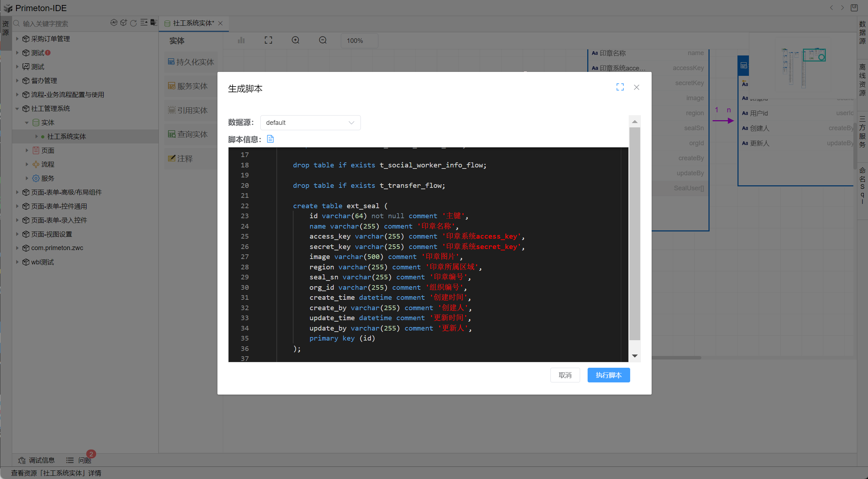Expand the 流程 folder node
Image resolution: width=868 pixels, height=479 pixels.
(27, 165)
